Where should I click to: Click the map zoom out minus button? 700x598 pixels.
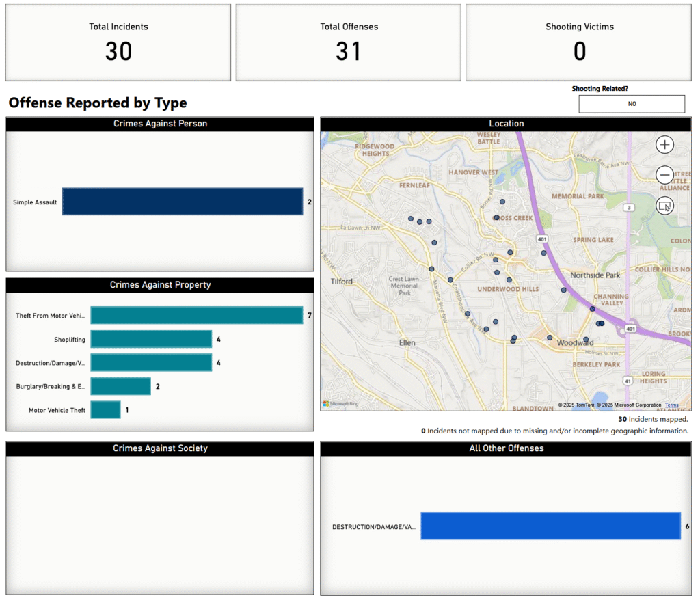point(664,175)
